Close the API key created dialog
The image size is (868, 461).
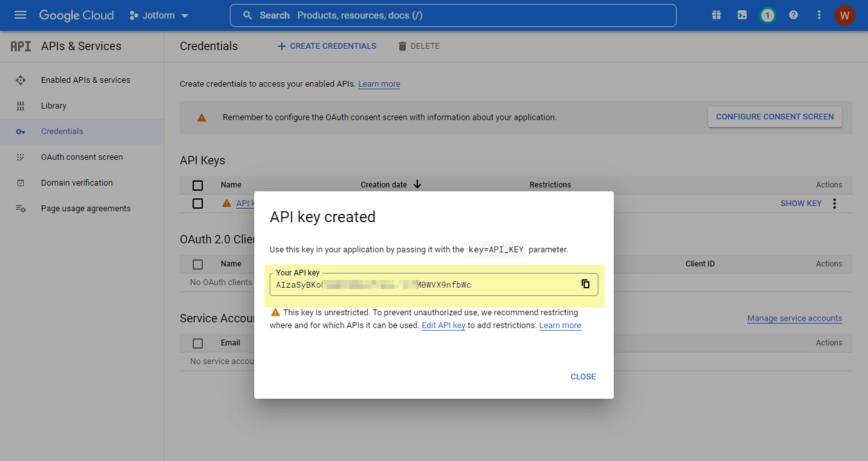tap(583, 377)
